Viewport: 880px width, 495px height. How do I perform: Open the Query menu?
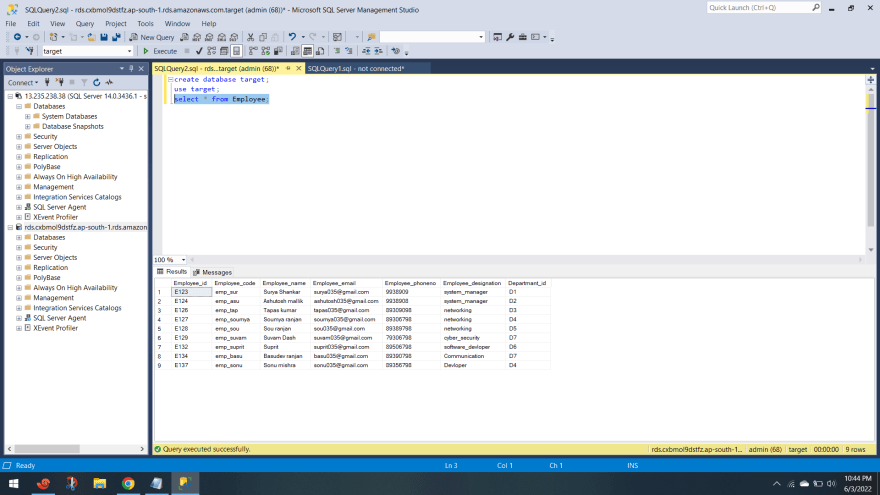pos(85,24)
